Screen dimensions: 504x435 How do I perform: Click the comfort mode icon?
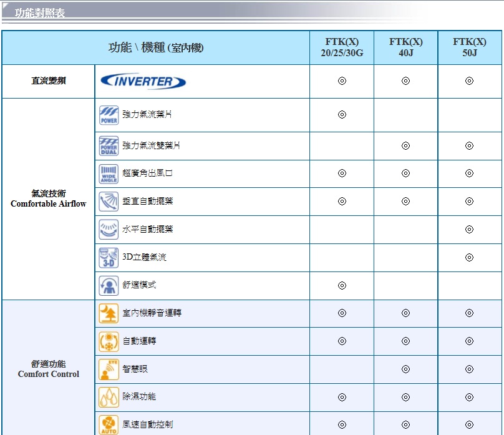(109, 285)
